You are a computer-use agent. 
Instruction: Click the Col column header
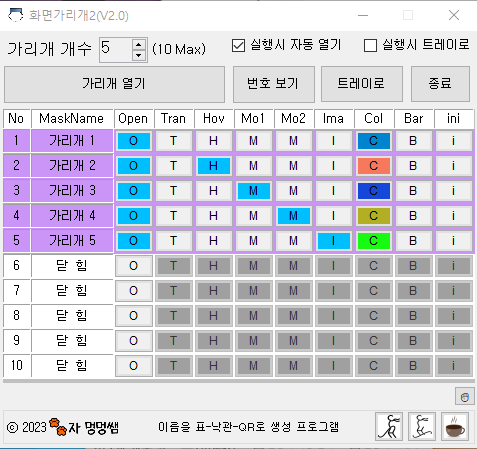click(373, 119)
